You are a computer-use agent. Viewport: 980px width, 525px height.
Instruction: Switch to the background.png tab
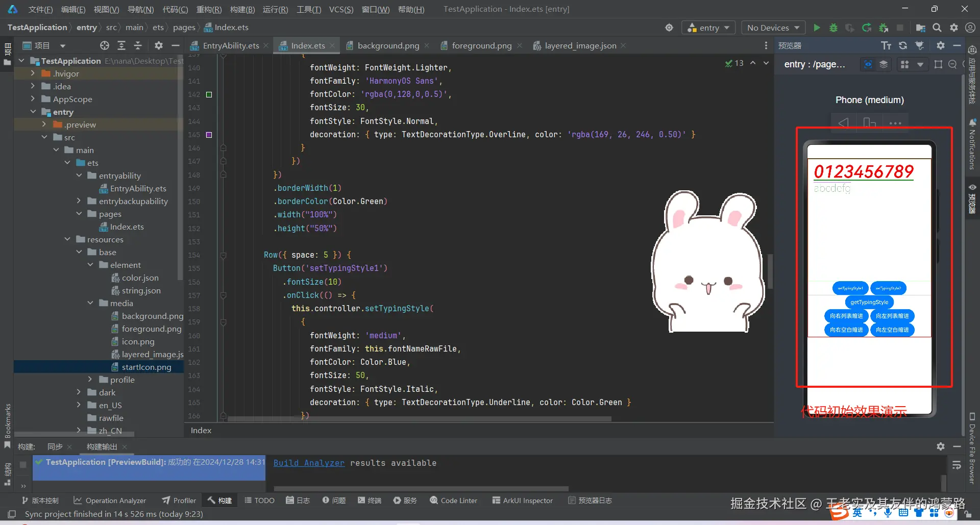387,45
